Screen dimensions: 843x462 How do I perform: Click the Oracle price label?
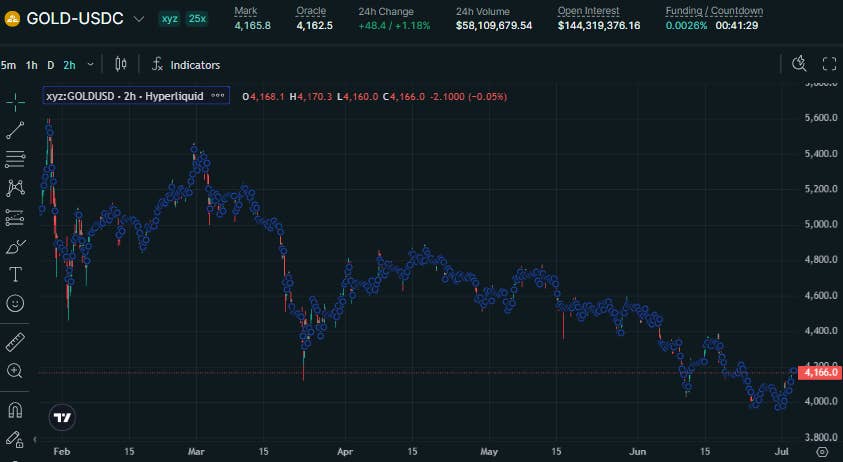coord(311,11)
